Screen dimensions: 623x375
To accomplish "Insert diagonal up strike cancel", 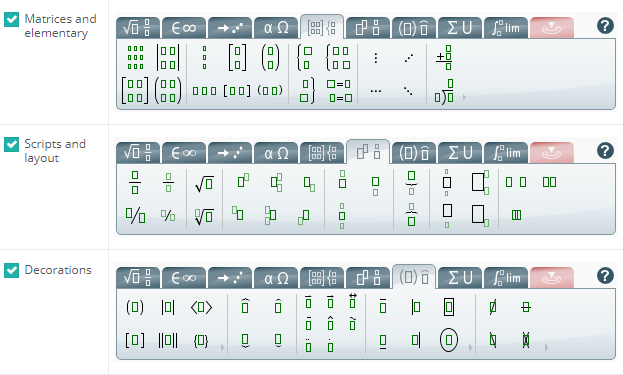I will [x=493, y=307].
